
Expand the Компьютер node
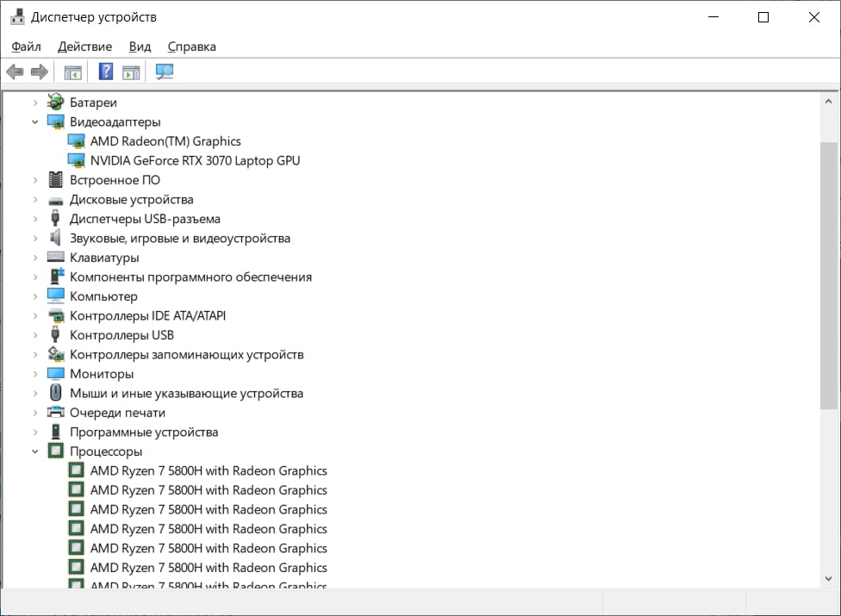point(34,296)
